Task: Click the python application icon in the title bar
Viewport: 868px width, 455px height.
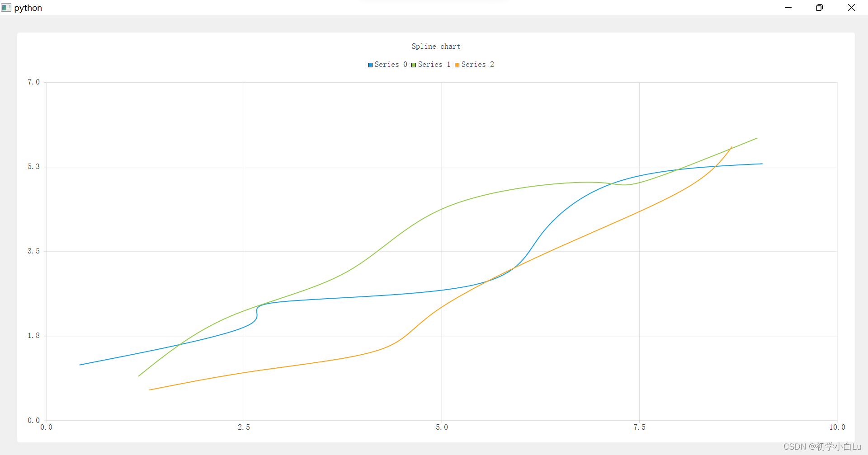Action: click(6, 7)
